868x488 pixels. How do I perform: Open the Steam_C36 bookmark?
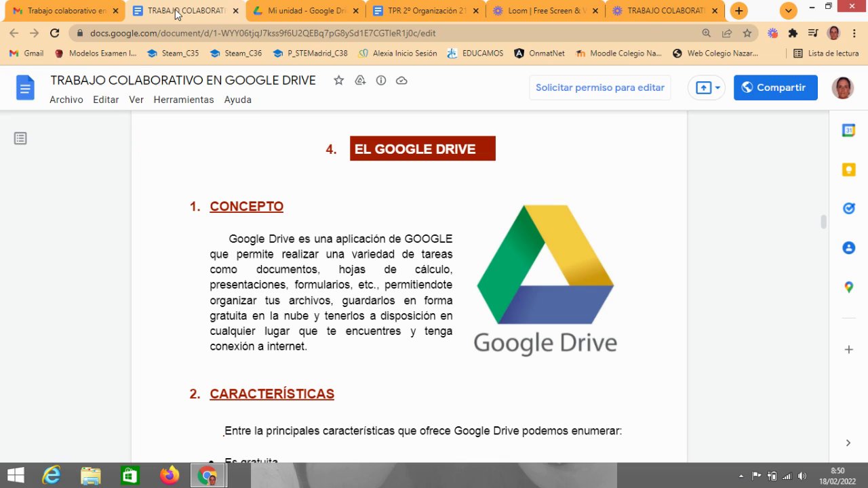(x=236, y=53)
